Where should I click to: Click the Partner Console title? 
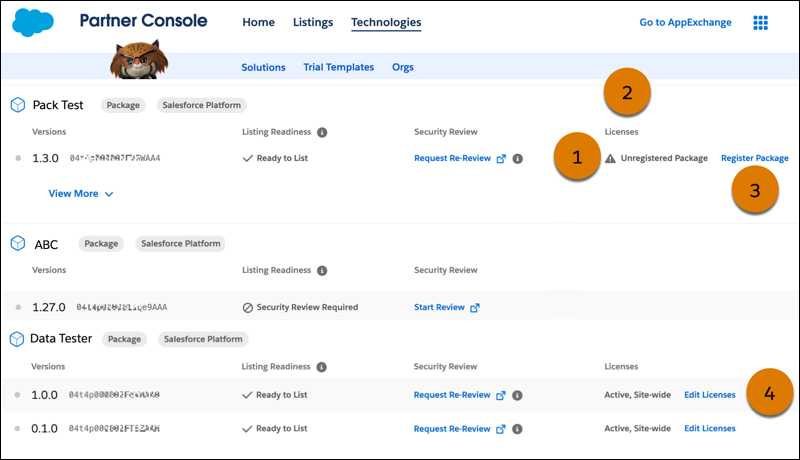click(x=143, y=20)
